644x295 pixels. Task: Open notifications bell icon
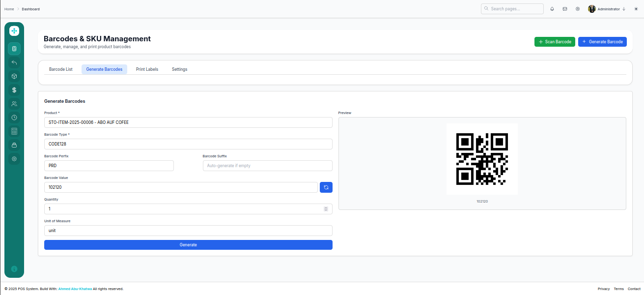552,9
